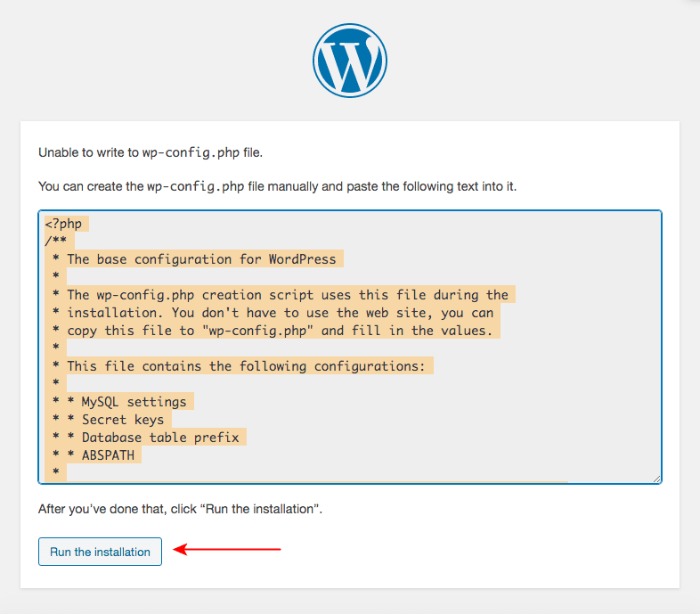Click the Run the installation button
This screenshot has width=700, height=614.
(100, 552)
